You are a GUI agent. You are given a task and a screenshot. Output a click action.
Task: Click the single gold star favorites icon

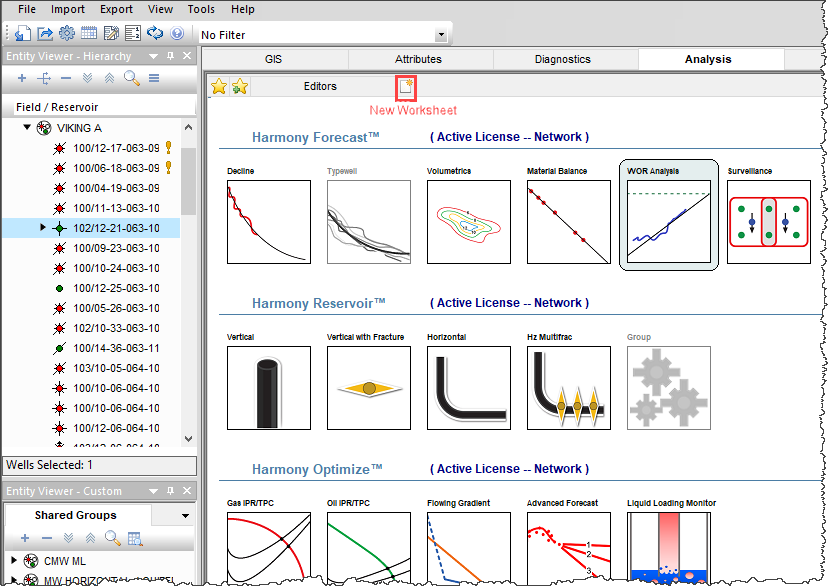tap(219, 86)
